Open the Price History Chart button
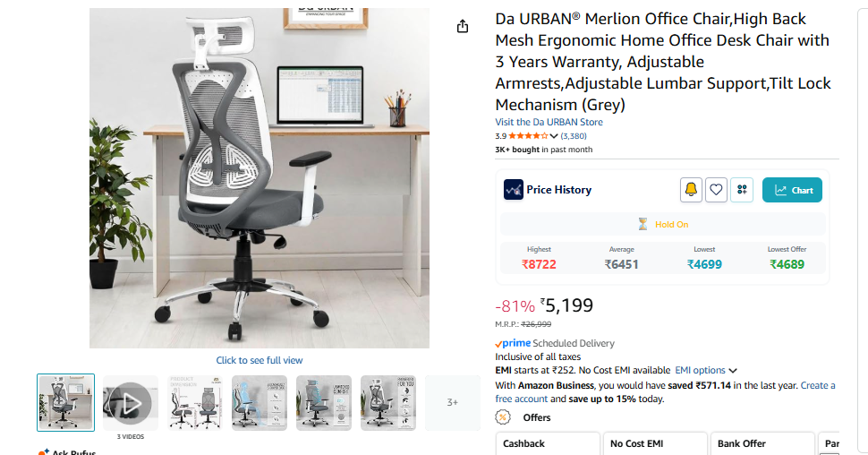The height and width of the screenshot is (455, 868). pos(792,190)
